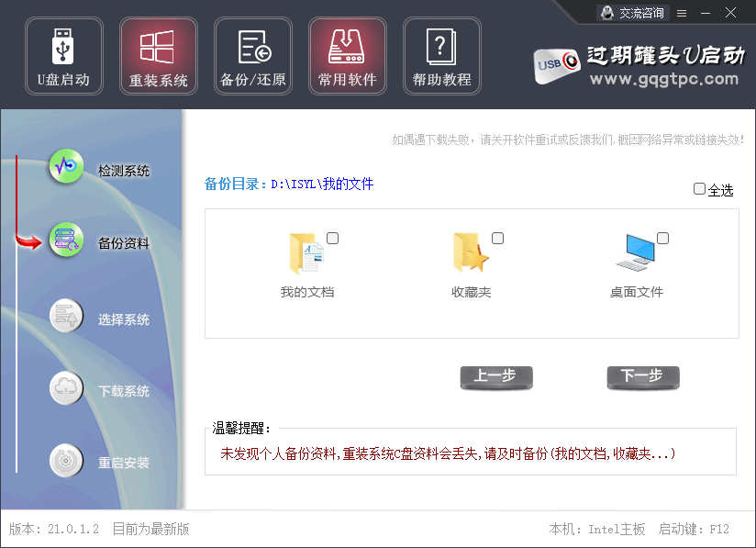Select the 备份资料 step label
756x548 pixels.
(124, 243)
